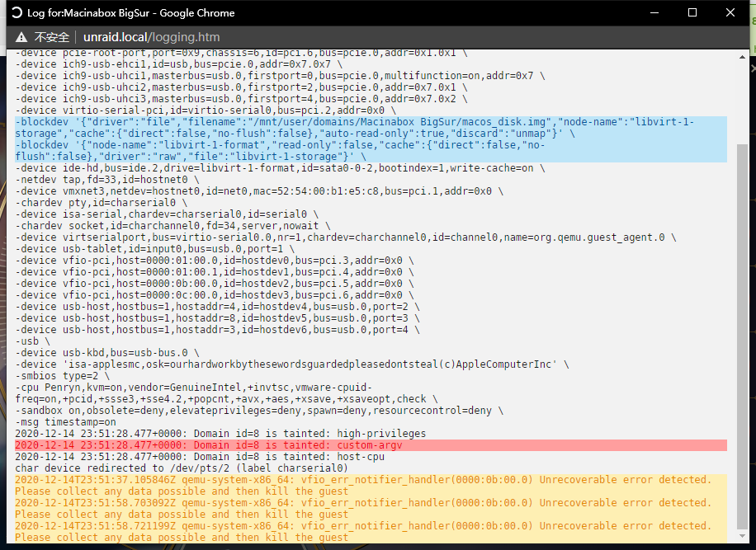
Task: Click the Chrome loading spinner icon in title bar
Action: (17, 13)
